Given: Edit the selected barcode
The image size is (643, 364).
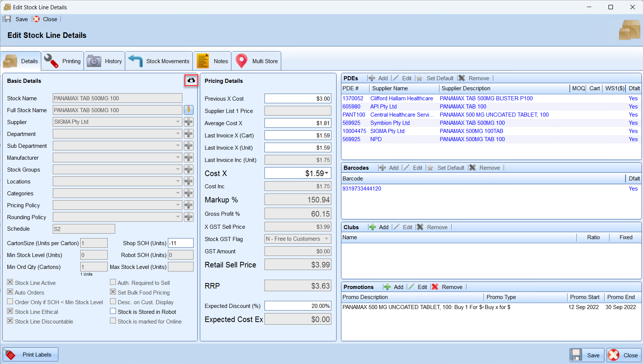Looking at the screenshot, I should pyautogui.click(x=413, y=168).
